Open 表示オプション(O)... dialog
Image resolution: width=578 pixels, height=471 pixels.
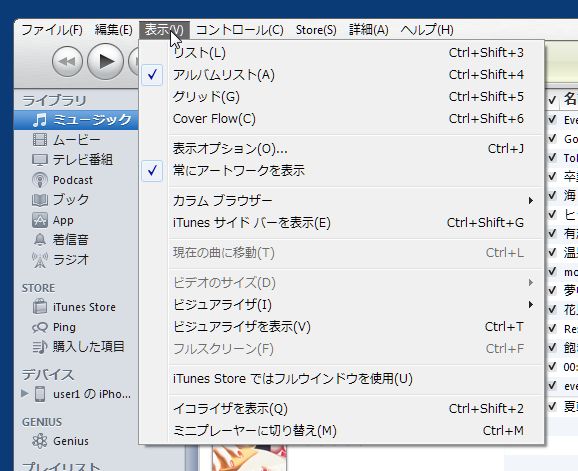click(341, 149)
